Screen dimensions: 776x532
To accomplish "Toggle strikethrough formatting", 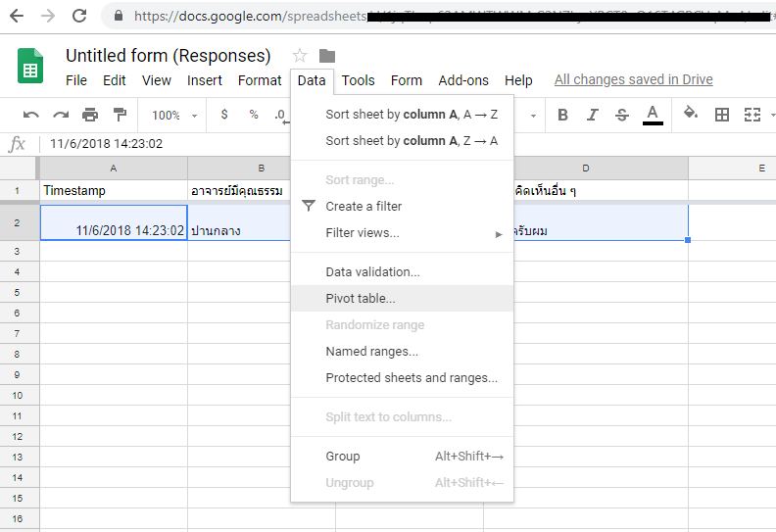I will pyautogui.click(x=622, y=116).
